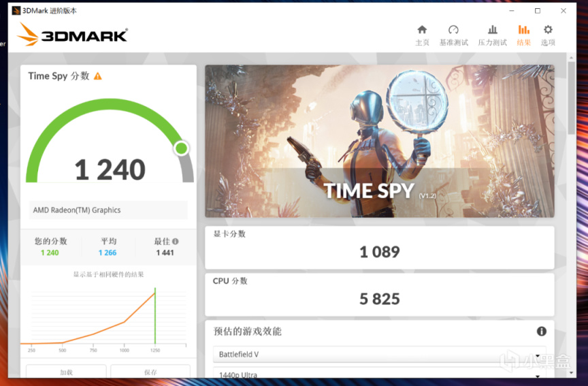Image resolution: width=588 pixels, height=386 pixels.
Task: Click the 显示基于相同硬件的结果 caption
Action: (108, 274)
